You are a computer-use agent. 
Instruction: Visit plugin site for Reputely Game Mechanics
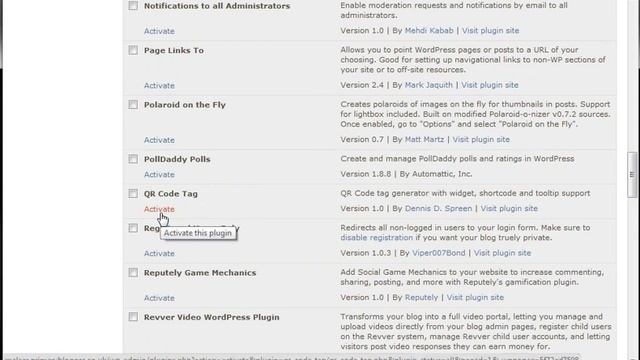[475, 297]
